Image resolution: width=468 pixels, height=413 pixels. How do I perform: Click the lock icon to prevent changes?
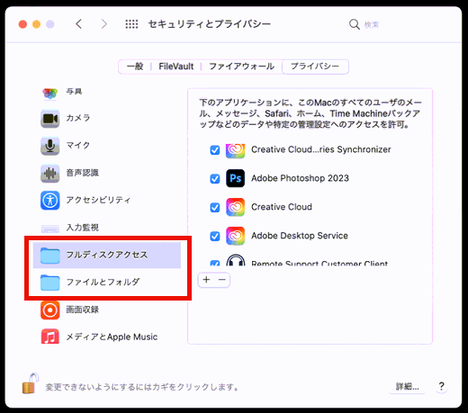click(x=30, y=384)
